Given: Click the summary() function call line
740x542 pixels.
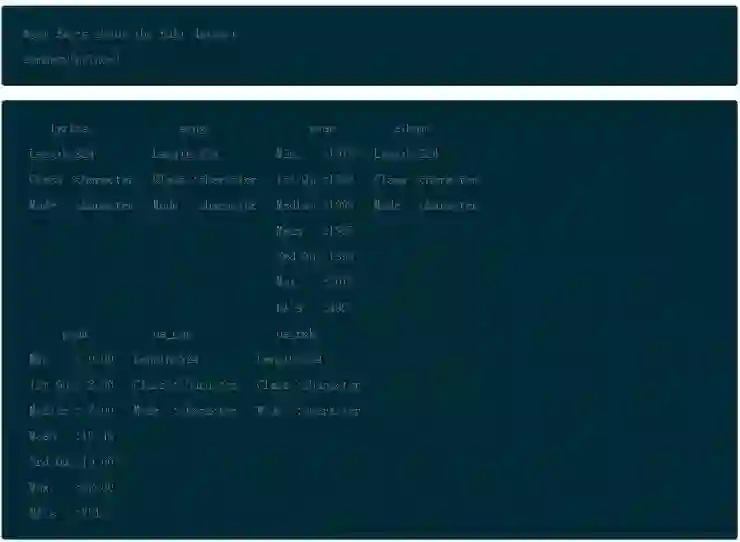Looking at the screenshot, I should (71, 59).
